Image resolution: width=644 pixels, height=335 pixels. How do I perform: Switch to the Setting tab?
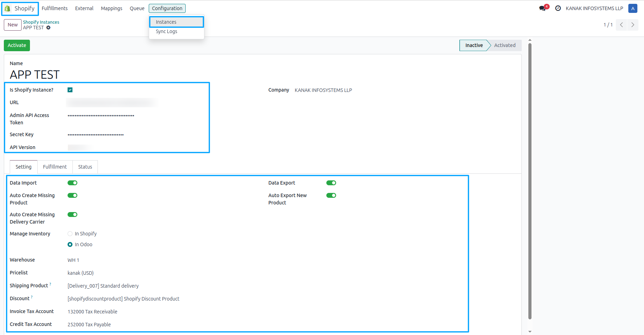click(23, 167)
